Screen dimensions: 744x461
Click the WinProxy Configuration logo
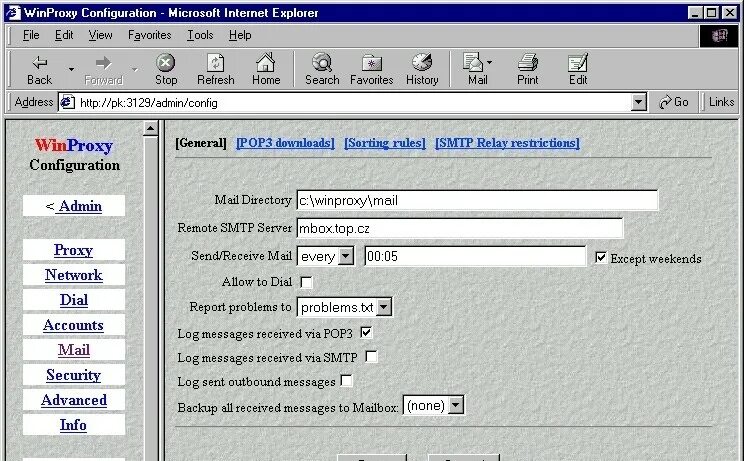74,155
